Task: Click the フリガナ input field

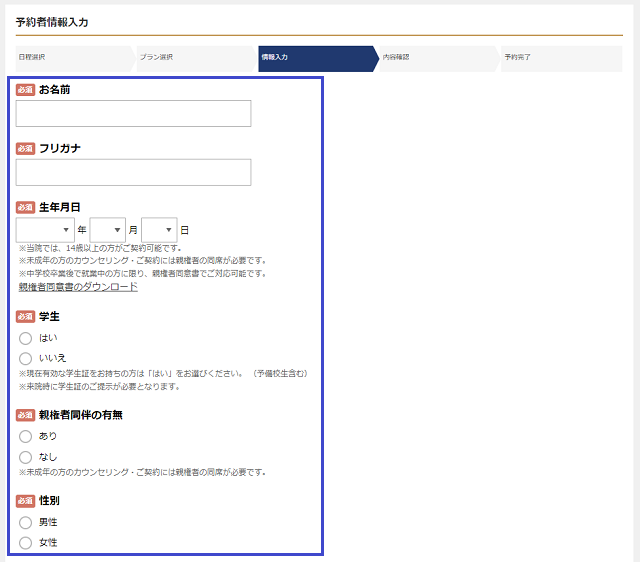Action: [133, 172]
